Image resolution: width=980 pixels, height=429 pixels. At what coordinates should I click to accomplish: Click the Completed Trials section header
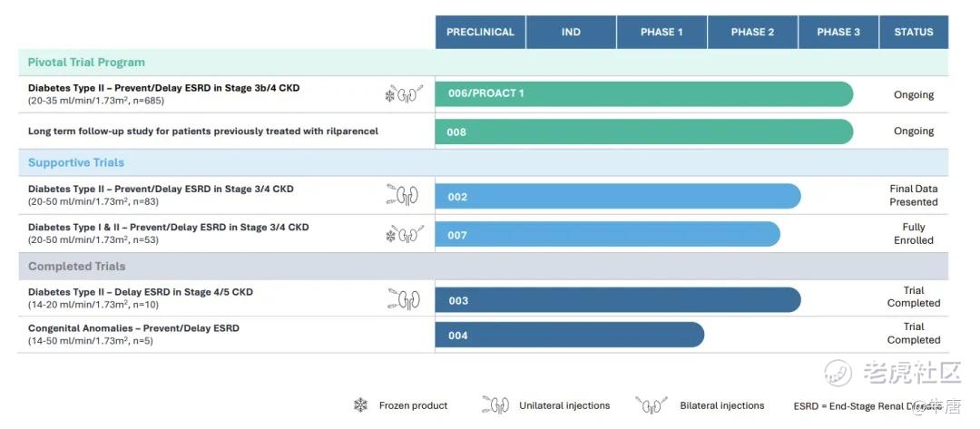[77, 266]
